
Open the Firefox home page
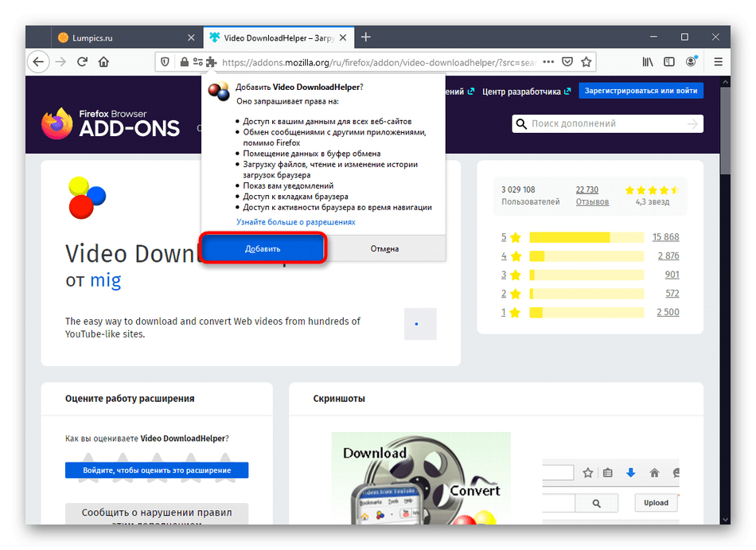point(103,62)
